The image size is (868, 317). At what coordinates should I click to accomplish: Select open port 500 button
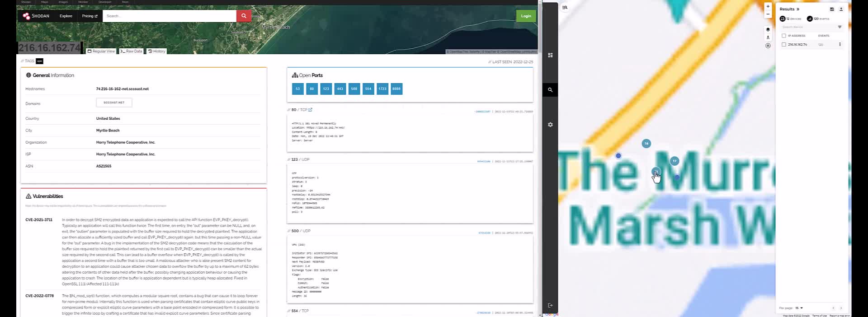point(354,89)
